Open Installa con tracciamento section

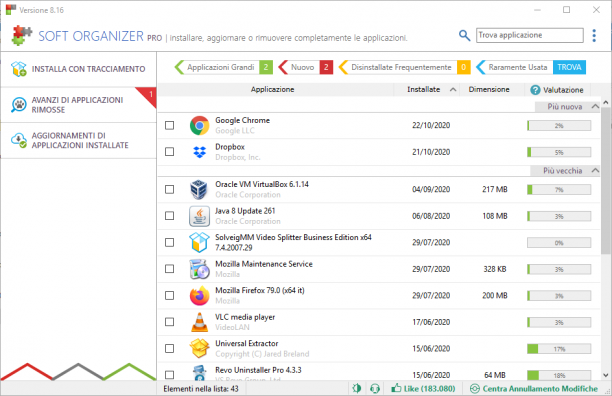78,69
